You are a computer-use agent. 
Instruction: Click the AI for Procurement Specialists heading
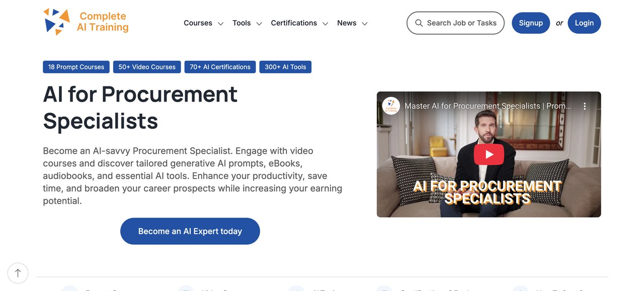coord(140,108)
